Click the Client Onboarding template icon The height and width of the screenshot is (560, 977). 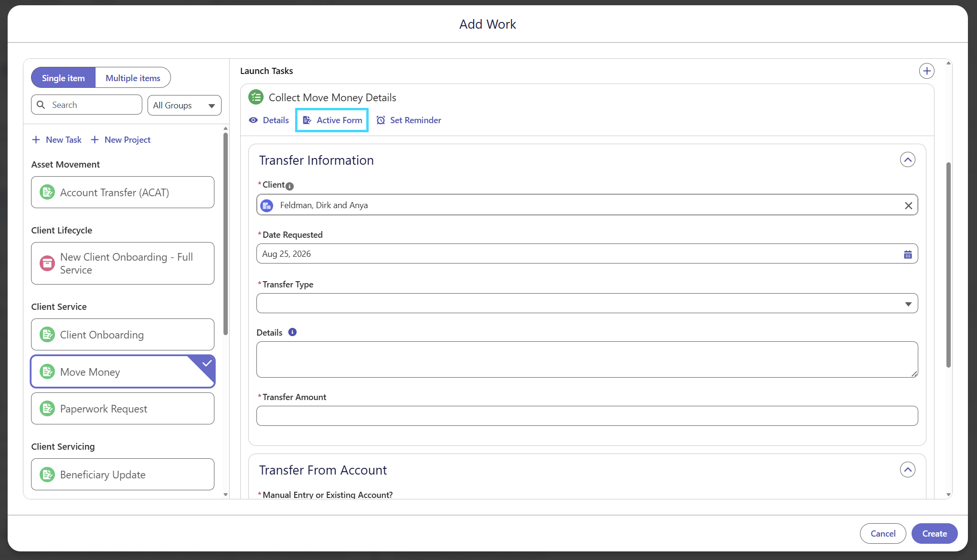pyautogui.click(x=47, y=335)
